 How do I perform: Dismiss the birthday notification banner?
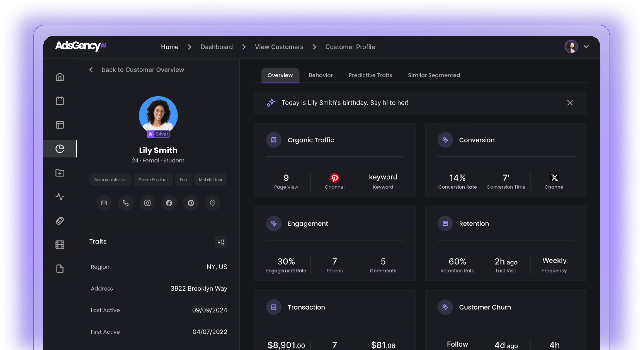(570, 103)
